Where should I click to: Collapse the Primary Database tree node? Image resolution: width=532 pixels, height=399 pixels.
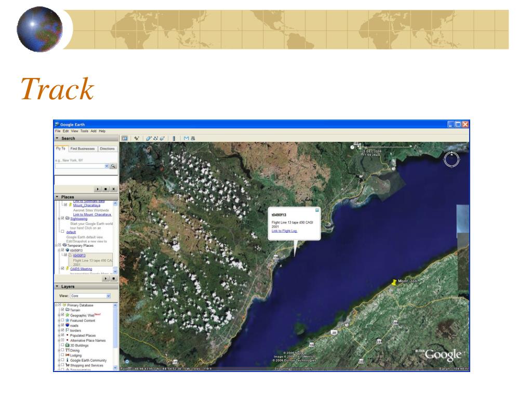point(56,305)
